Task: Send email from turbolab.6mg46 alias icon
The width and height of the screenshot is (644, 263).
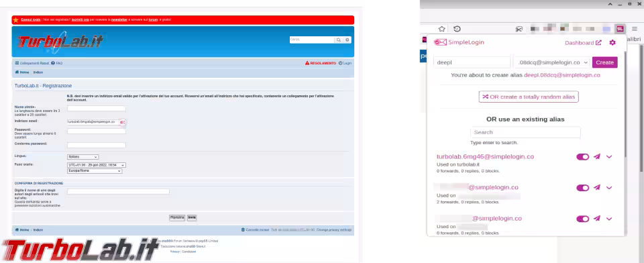Action: (597, 156)
